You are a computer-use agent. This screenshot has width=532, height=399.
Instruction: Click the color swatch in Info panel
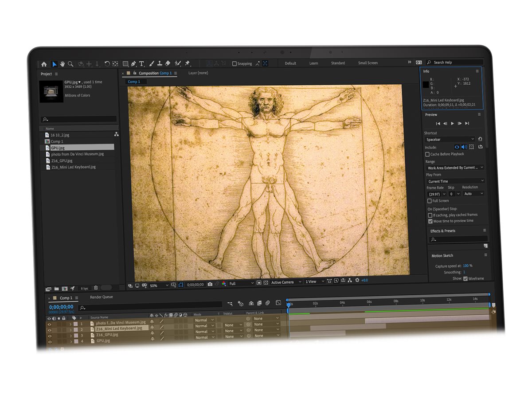426,85
